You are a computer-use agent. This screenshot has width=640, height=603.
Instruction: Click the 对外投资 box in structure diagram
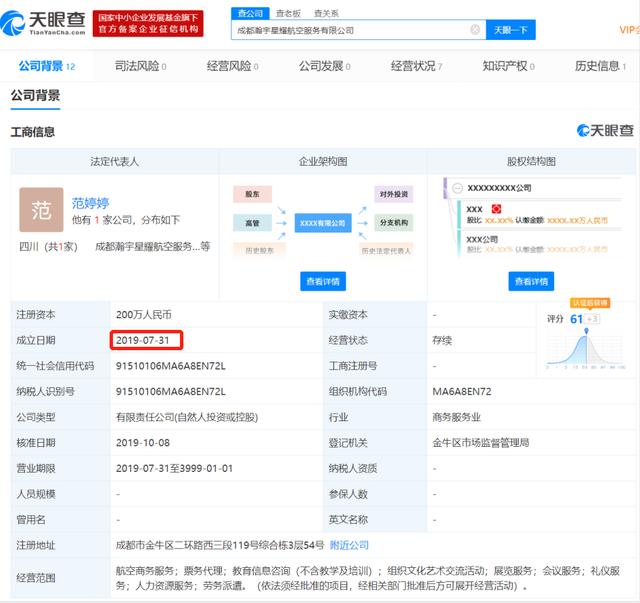pyautogui.click(x=393, y=194)
